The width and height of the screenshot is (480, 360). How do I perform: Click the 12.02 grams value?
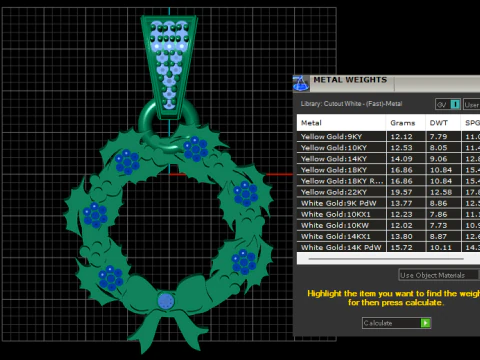[401, 226]
